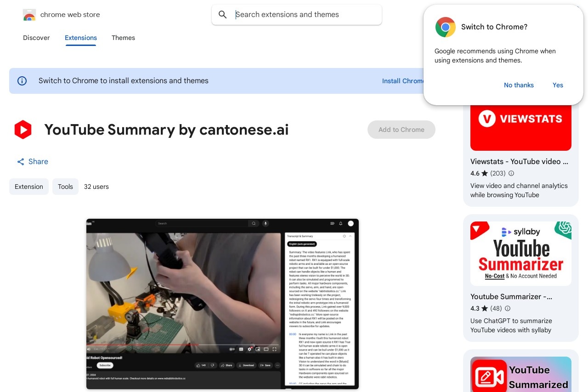The width and height of the screenshot is (588, 392).
Task: Click the banner text about switching to Chrome
Action: (x=124, y=81)
